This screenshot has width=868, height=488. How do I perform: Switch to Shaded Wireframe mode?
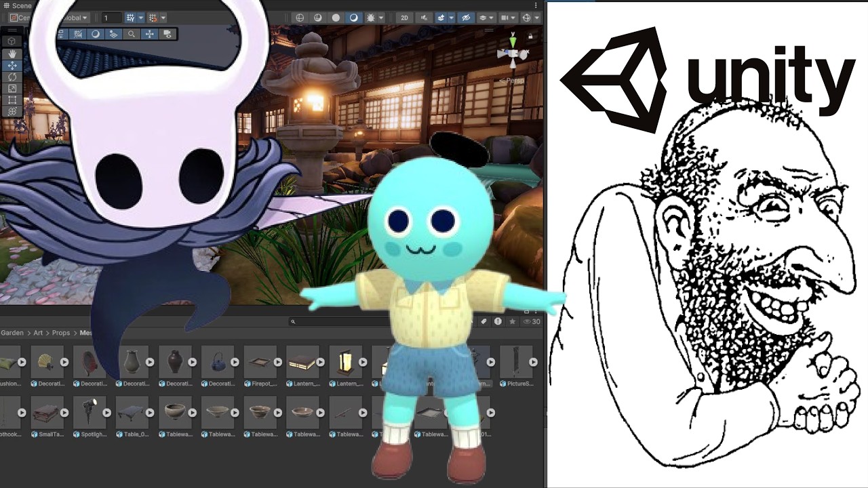point(318,18)
